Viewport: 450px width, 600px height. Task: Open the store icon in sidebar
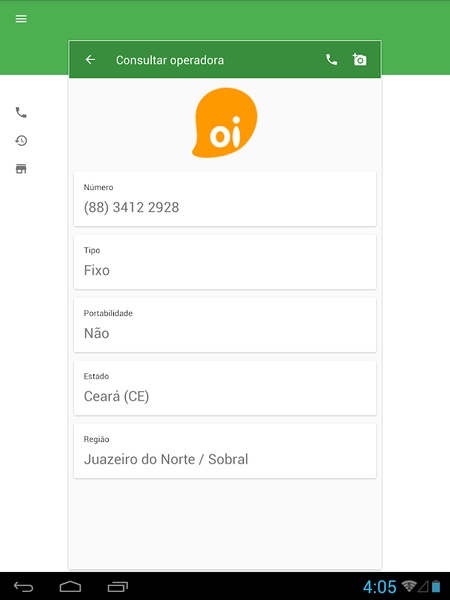click(21, 169)
